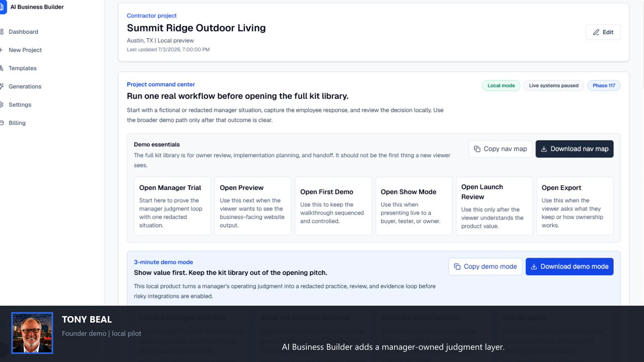This screenshot has width=644, height=362.
Task: Click the Project command center label
Action: (x=161, y=84)
